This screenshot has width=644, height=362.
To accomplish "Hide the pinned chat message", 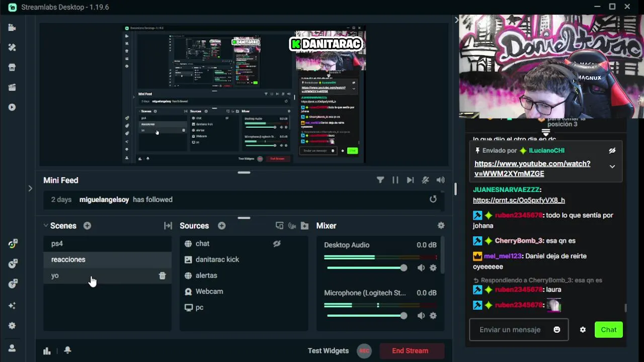I will coord(612,150).
